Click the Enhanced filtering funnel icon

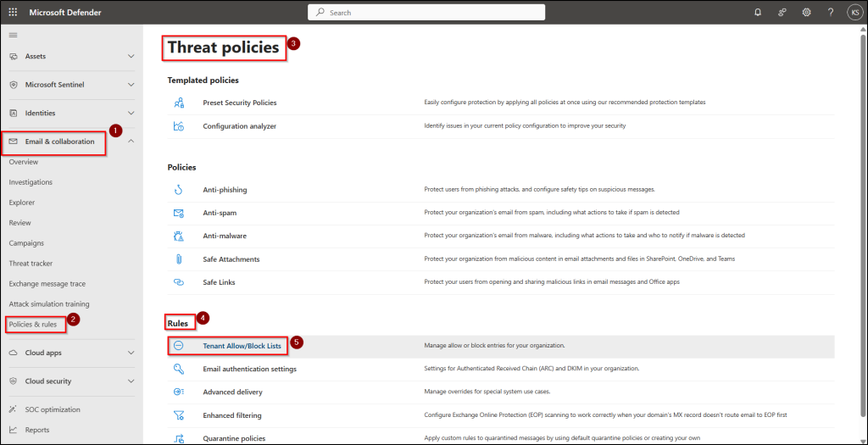pos(179,415)
